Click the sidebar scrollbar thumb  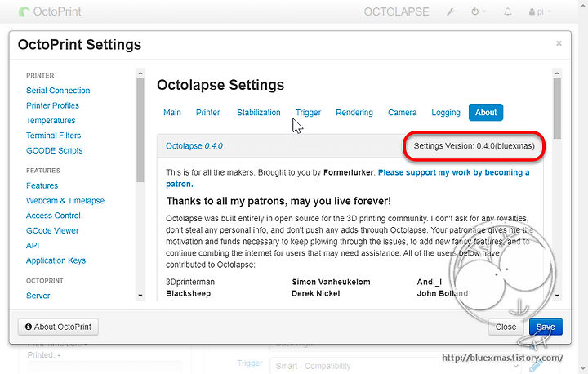pos(140,130)
